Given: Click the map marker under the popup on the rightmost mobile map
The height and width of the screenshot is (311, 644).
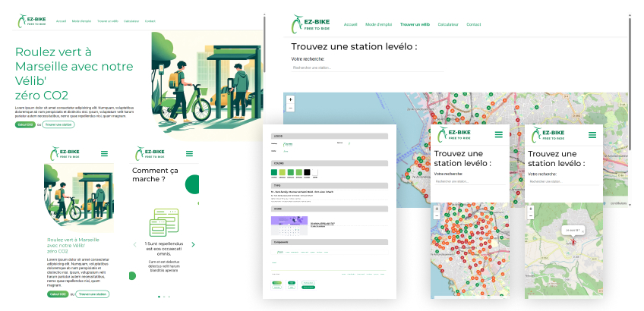Looking at the screenshot, I should tap(573, 241).
